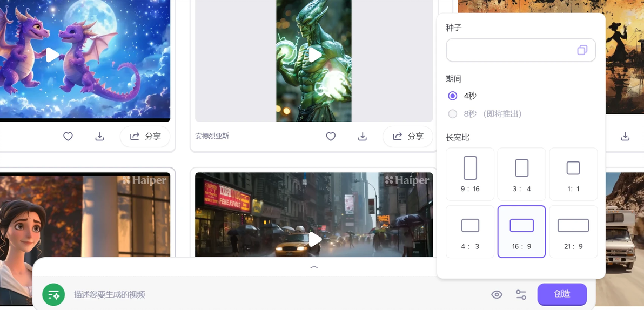644x310 pixels.
Task: Click inside the 种子 seed input field
Action: pyautogui.click(x=521, y=50)
